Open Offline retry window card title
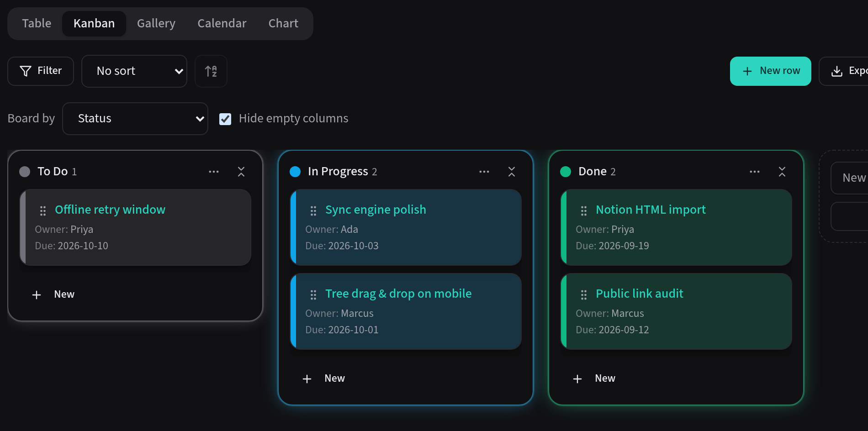868x431 pixels. pos(110,210)
